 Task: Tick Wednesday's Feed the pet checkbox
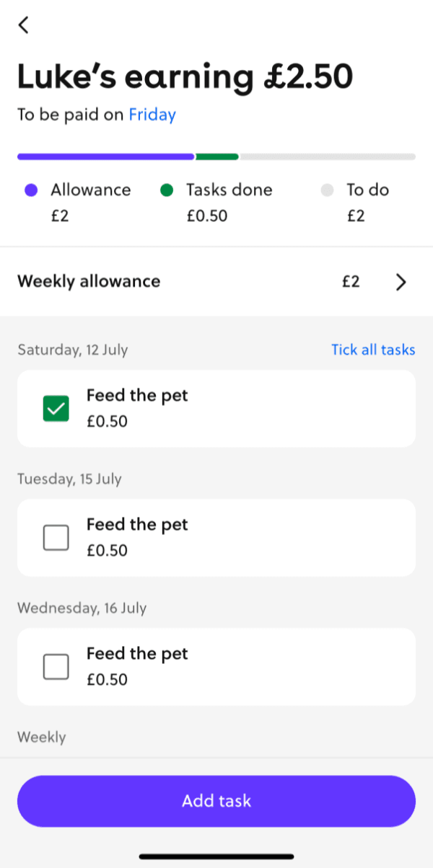56,667
